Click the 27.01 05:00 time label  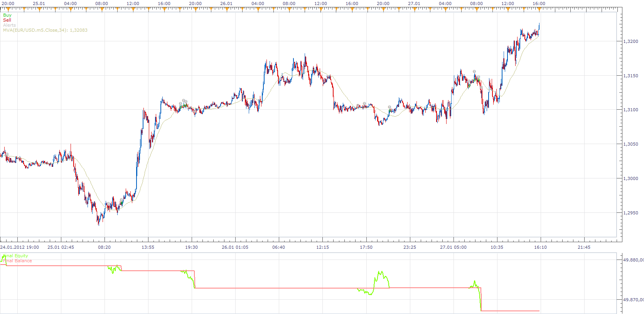(x=453, y=247)
